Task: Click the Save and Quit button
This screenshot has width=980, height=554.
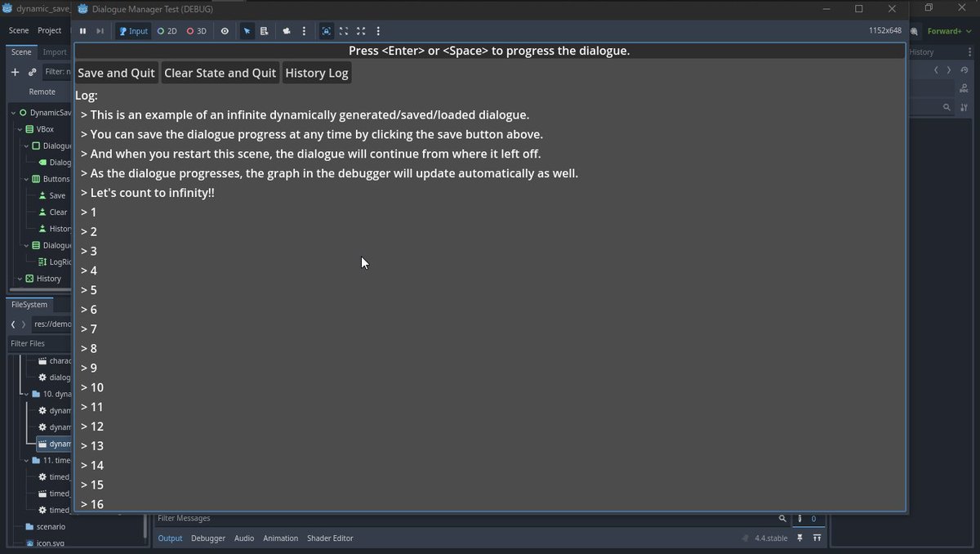Action: coord(115,72)
